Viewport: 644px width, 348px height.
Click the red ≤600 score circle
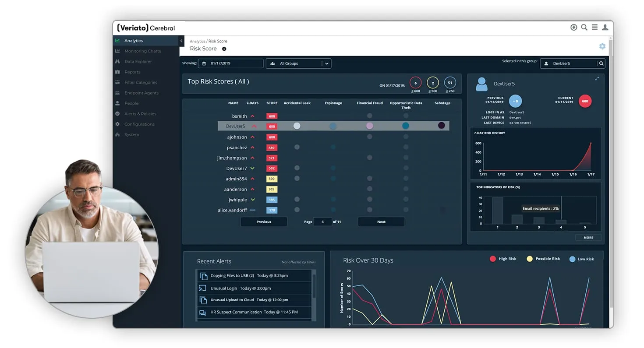point(415,83)
